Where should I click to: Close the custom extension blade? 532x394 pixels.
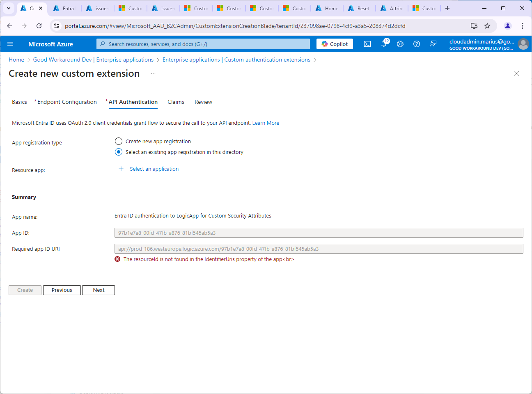[x=517, y=73]
